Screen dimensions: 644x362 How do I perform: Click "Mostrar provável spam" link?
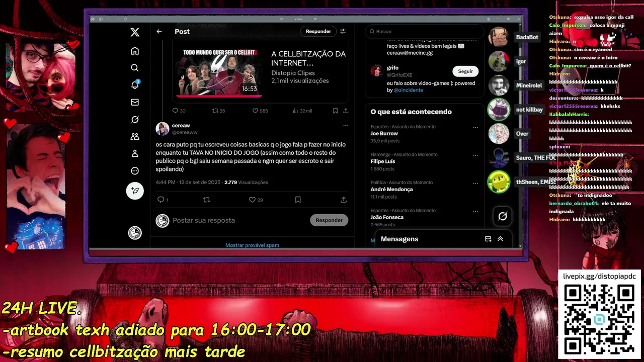pyautogui.click(x=252, y=245)
